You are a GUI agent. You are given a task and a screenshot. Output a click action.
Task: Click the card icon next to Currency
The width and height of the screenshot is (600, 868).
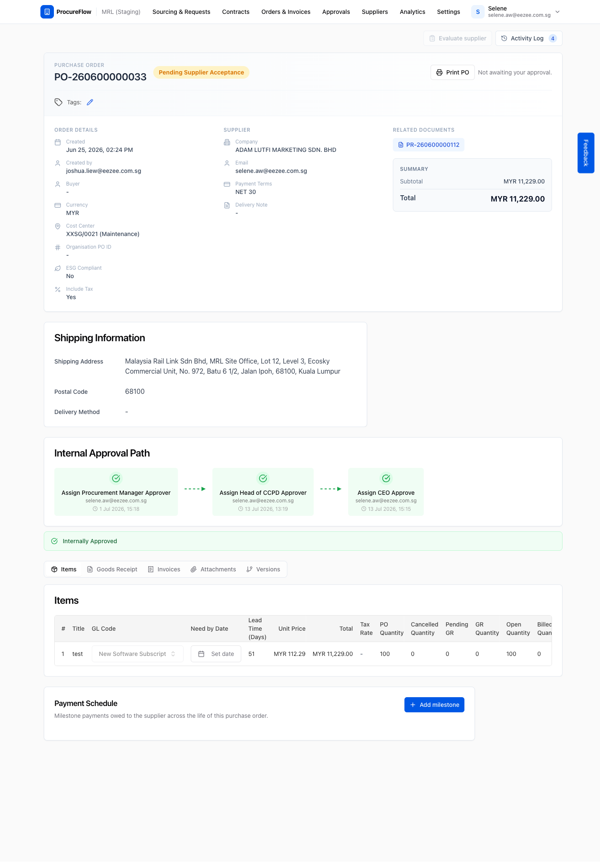[58, 205]
